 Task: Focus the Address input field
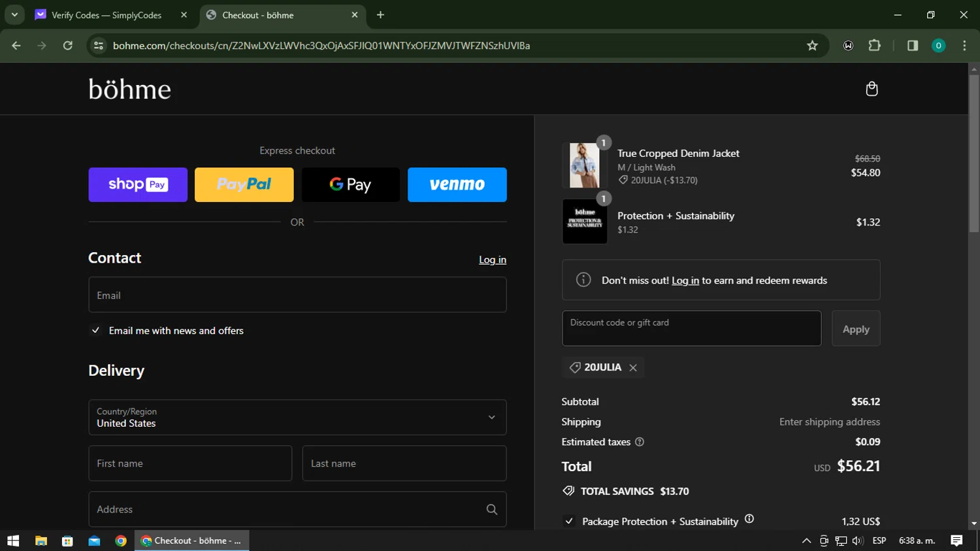[297, 509]
